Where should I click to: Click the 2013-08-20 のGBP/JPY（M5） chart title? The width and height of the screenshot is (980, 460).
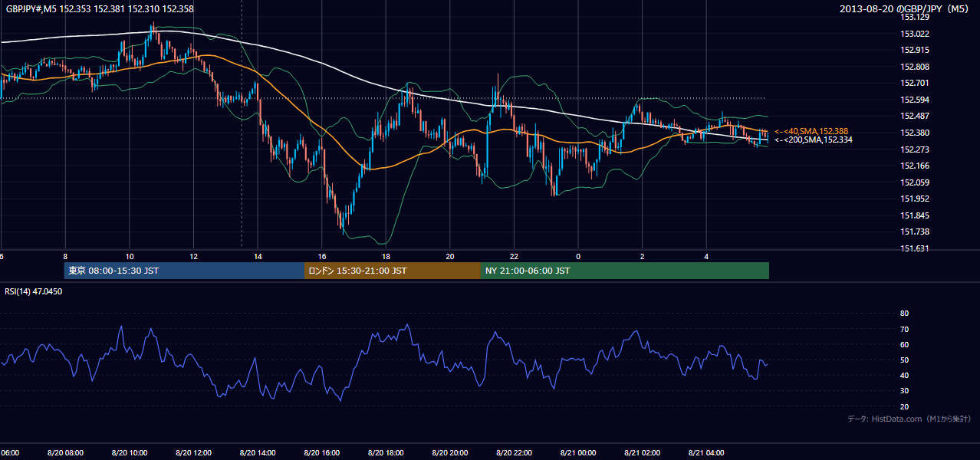(907, 8)
